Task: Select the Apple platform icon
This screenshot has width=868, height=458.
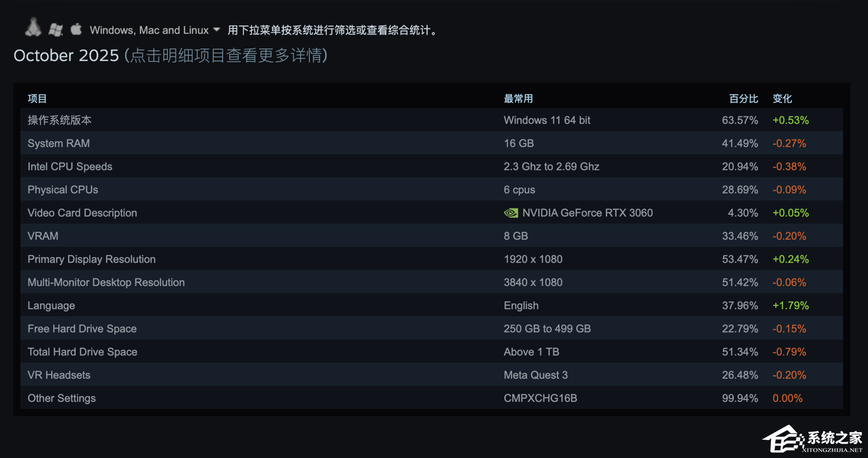Action: pyautogui.click(x=76, y=28)
